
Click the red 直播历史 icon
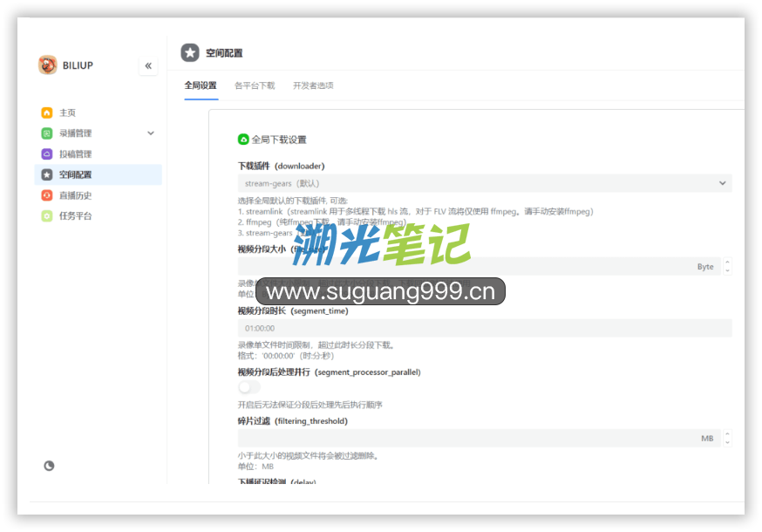47,195
